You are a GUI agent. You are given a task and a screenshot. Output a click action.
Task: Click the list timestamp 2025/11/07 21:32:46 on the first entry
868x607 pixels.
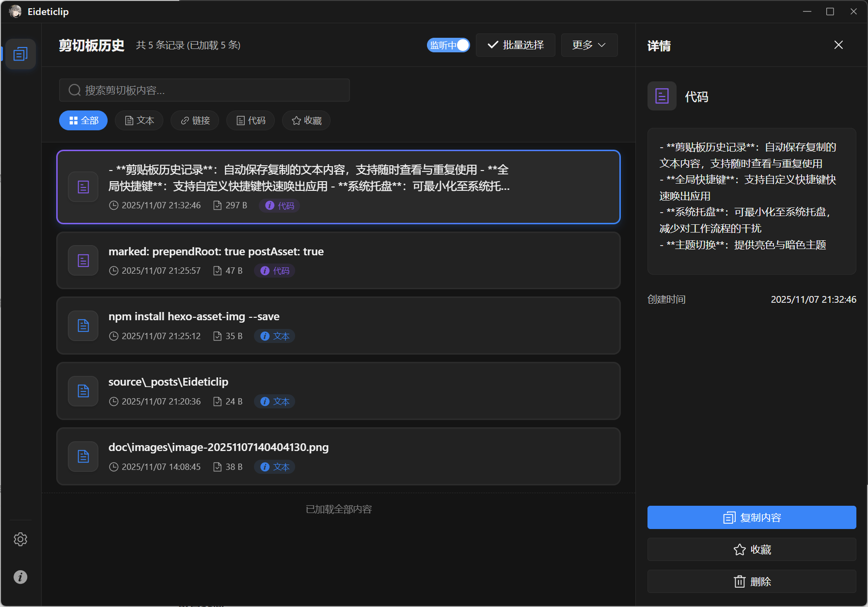coord(161,205)
